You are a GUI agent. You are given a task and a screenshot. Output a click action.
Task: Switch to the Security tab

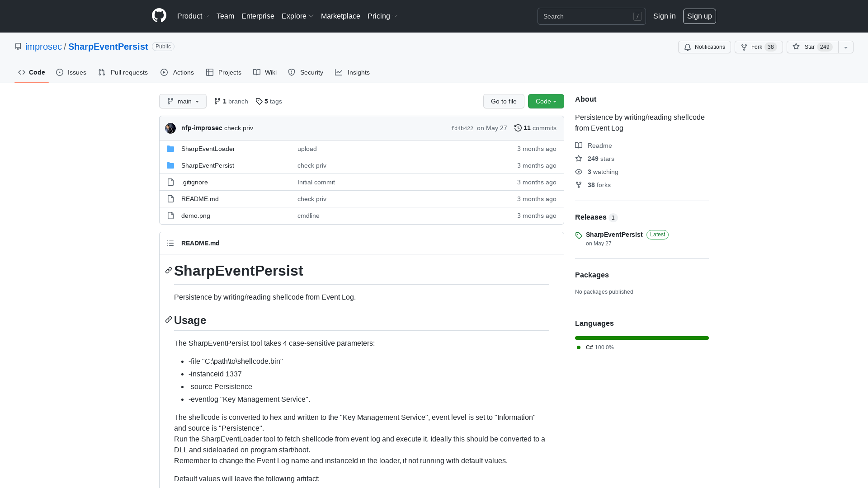(x=306, y=72)
